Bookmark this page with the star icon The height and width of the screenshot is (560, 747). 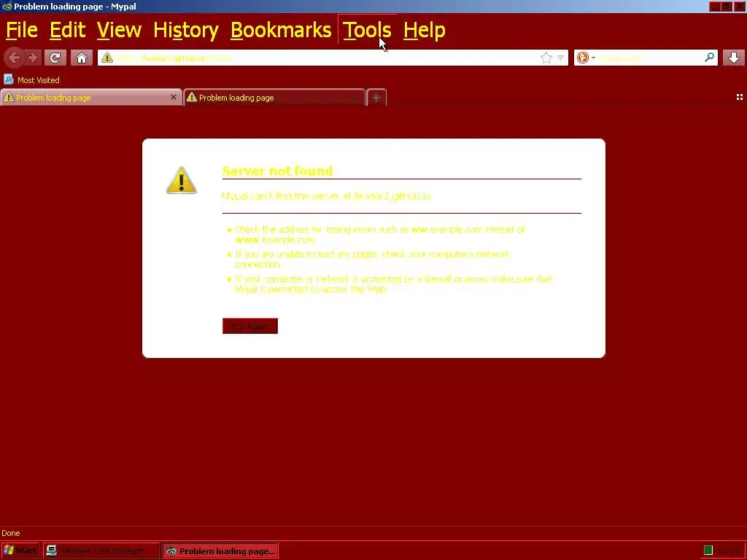pyautogui.click(x=546, y=58)
